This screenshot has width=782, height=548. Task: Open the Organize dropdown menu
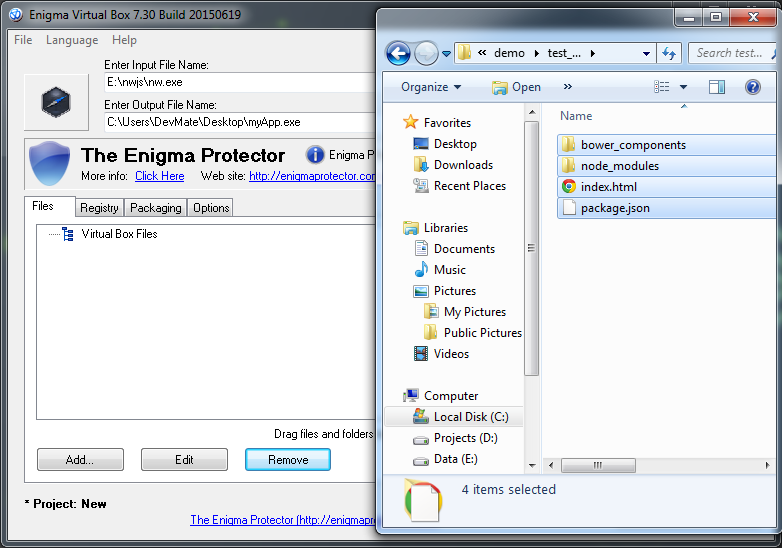(x=431, y=87)
